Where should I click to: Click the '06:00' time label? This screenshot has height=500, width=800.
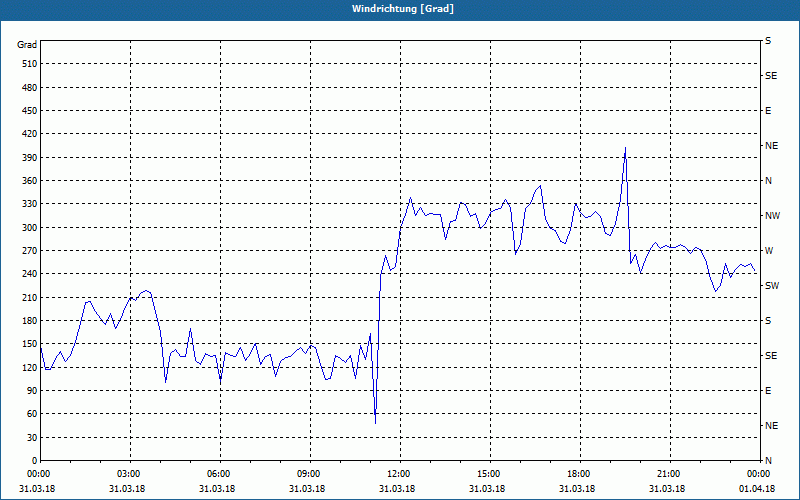pyautogui.click(x=220, y=473)
